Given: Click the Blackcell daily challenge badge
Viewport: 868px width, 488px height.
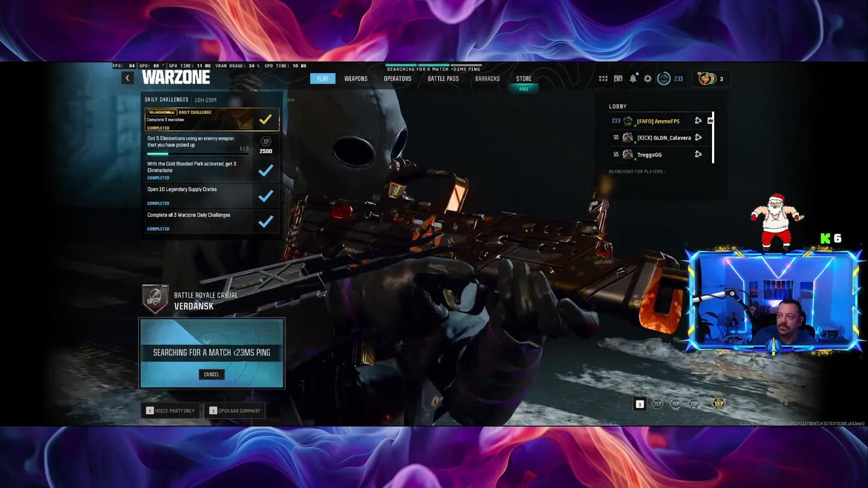Looking at the screenshot, I should coord(162,113).
